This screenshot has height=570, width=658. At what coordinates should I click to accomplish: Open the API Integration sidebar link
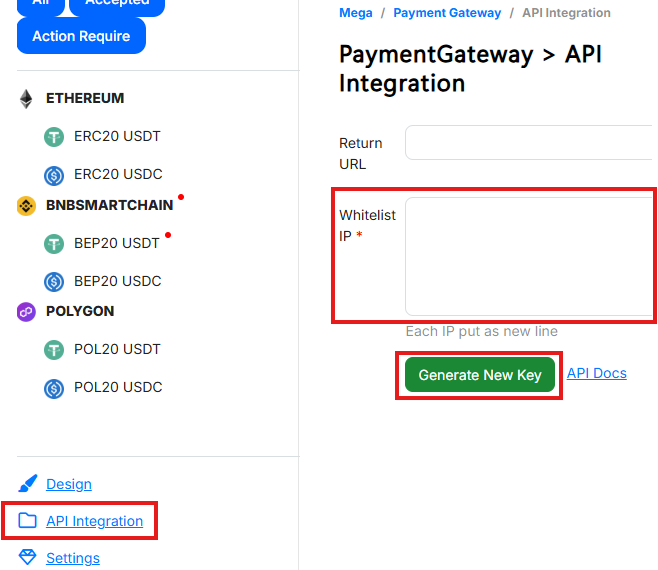[94, 521]
